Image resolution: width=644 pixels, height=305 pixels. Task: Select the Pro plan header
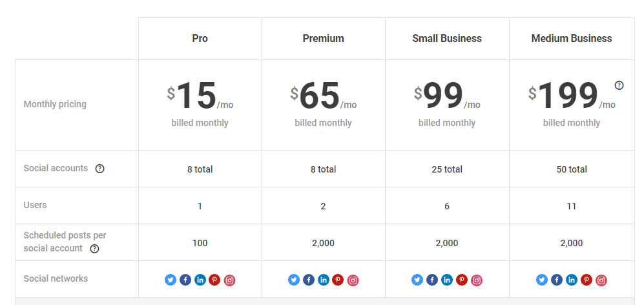click(x=200, y=39)
